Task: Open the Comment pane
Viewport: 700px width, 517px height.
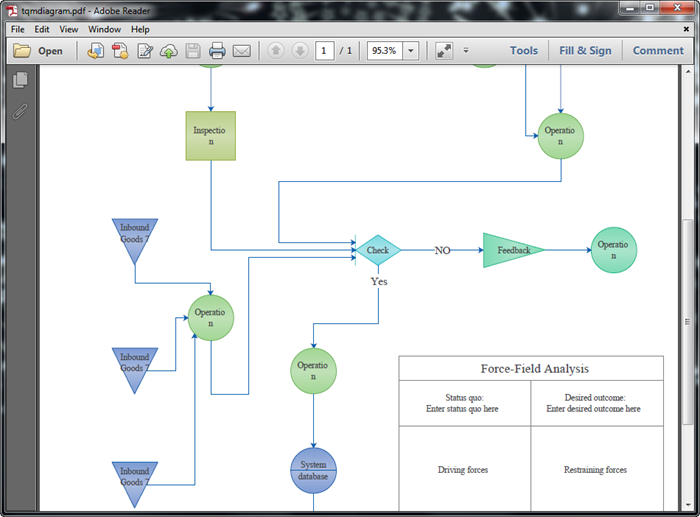Action: (658, 50)
